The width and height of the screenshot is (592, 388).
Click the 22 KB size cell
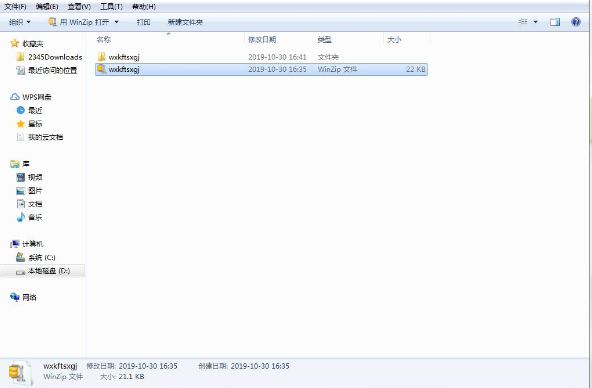coord(415,69)
